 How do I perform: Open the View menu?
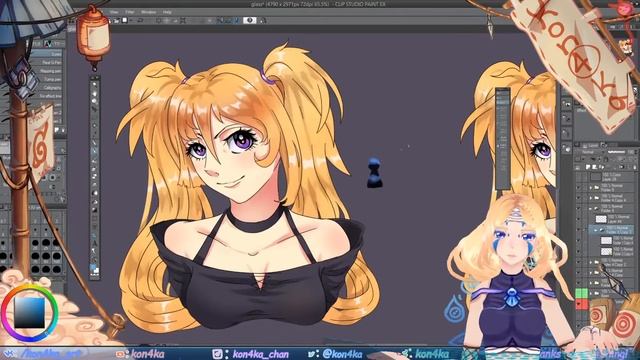(x=114, y=12)
